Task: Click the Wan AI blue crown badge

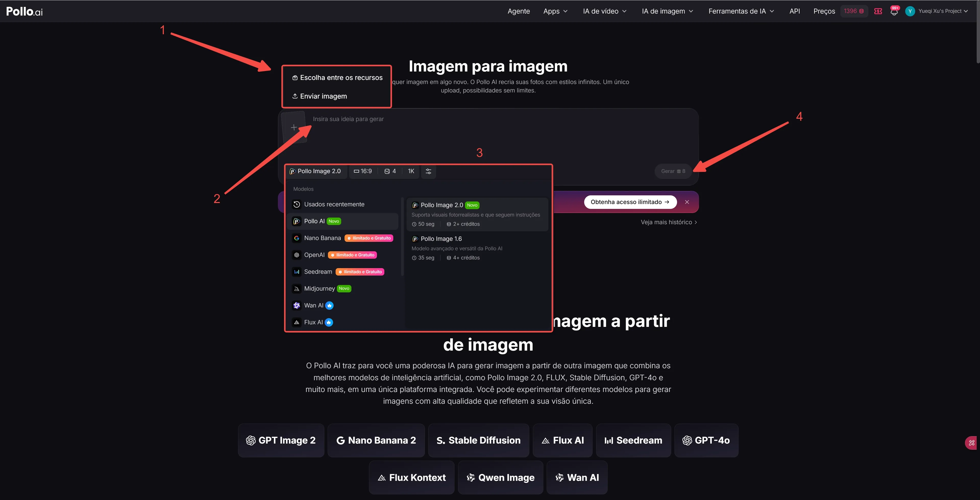Action: (x=329, y=305)
